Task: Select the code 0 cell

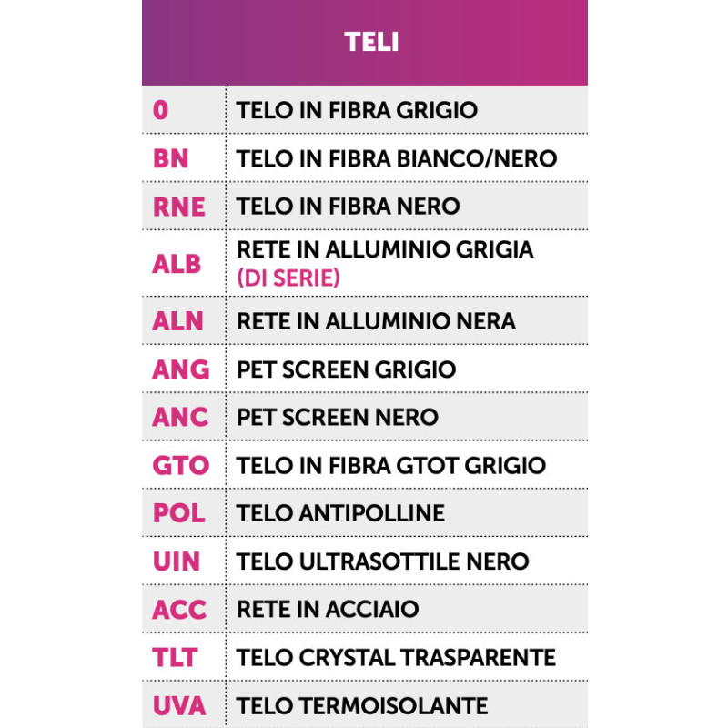Action: pyautogui.click(x=161, y=110)
